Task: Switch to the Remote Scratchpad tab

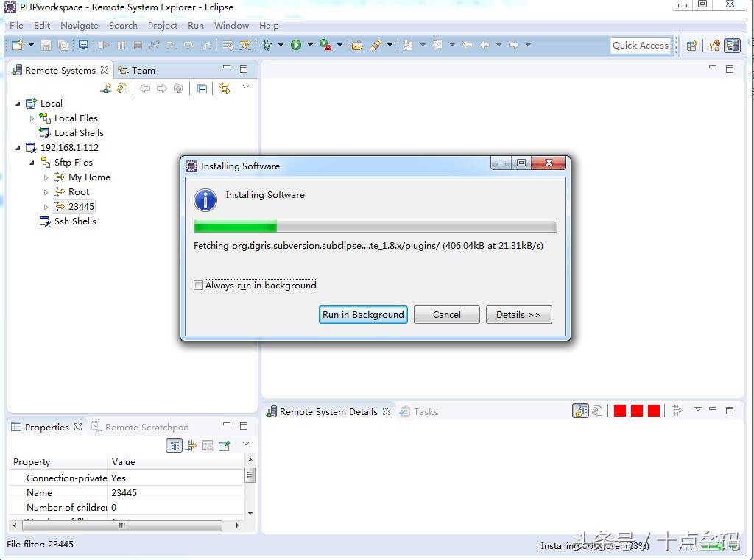Action: (141, 427)
